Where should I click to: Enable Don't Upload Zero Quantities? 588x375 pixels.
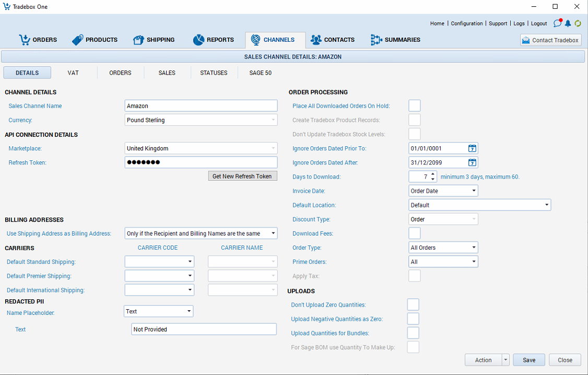tap(413, 304)
